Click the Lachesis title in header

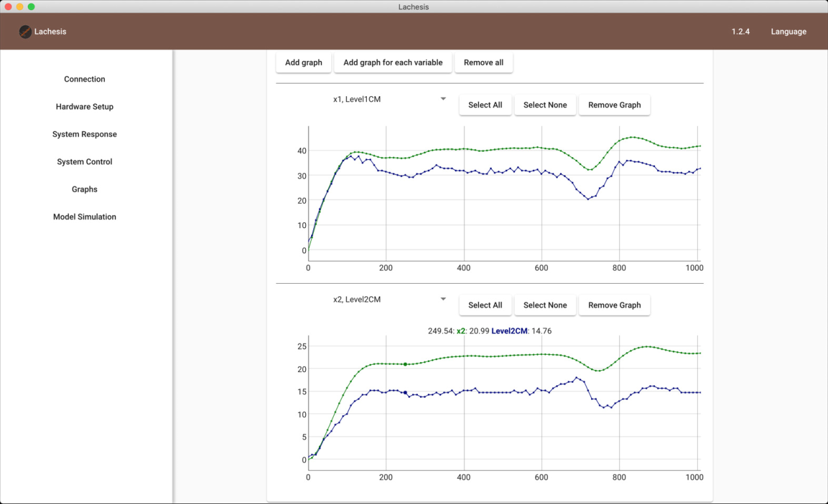pyautogui.click(x=50, y=32)
